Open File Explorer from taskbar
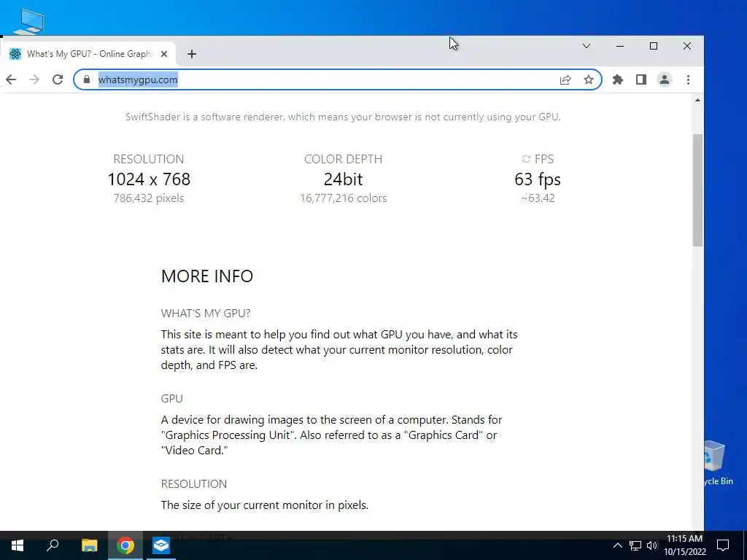The image size is (747, 560). [x=89, y=545]
